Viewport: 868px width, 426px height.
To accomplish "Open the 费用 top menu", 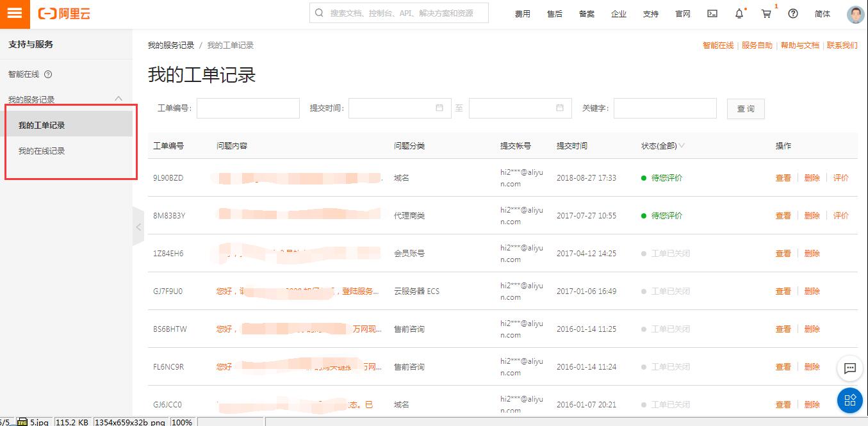I will (x=522, y=14).
